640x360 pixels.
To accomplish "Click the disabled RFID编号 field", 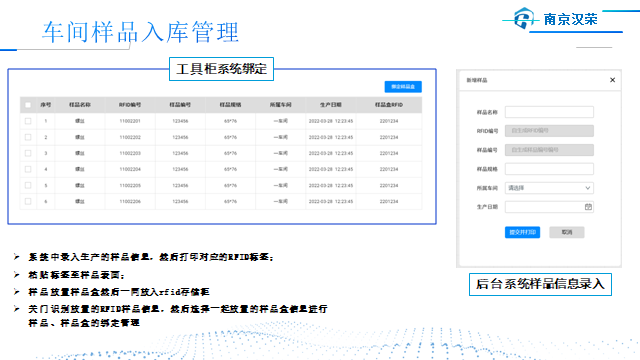I will point(549,131).
